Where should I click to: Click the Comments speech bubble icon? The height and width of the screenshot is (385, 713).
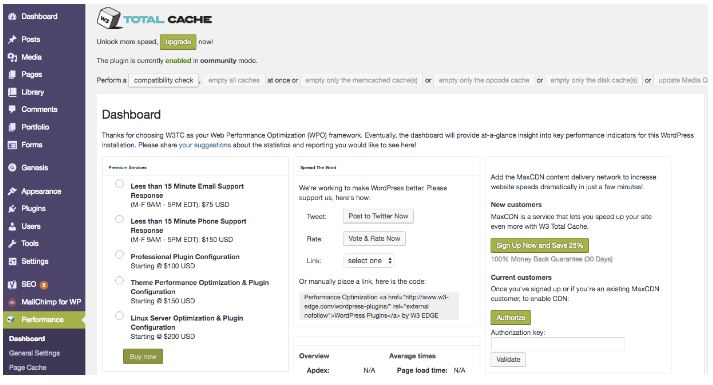(12, 110)
